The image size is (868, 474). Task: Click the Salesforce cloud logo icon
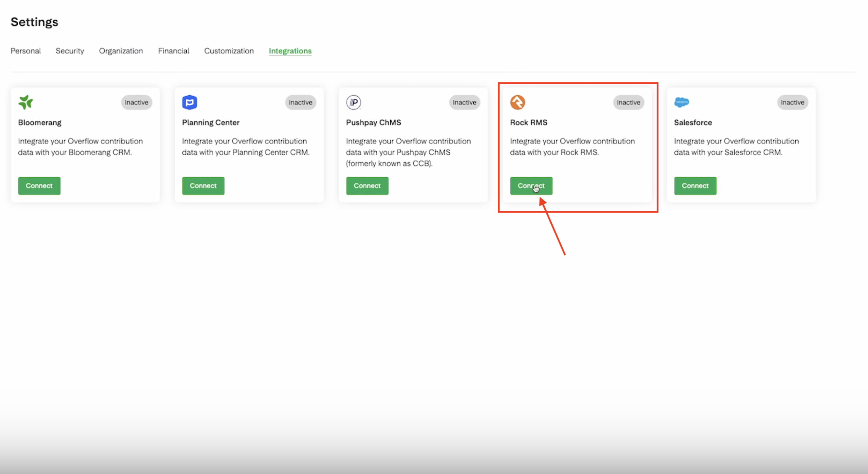[x=681, y=102]
